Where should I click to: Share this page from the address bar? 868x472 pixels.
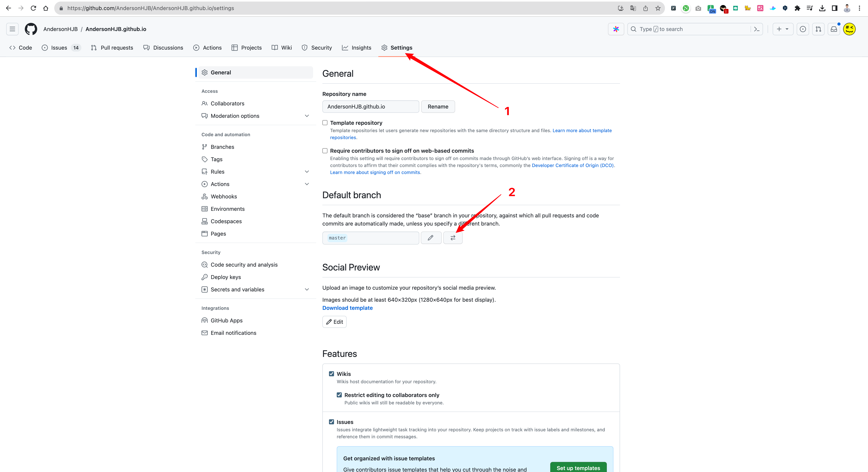click(x=645, y=8)
